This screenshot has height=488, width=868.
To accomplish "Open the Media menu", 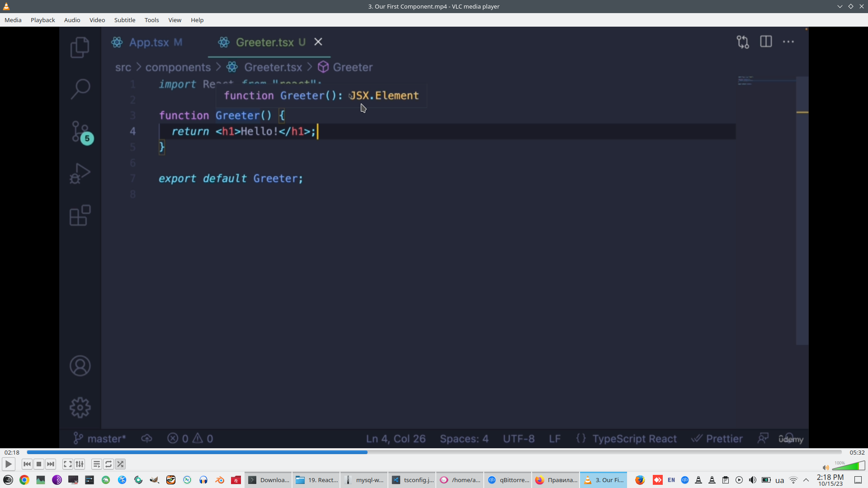I will [13, 20].
